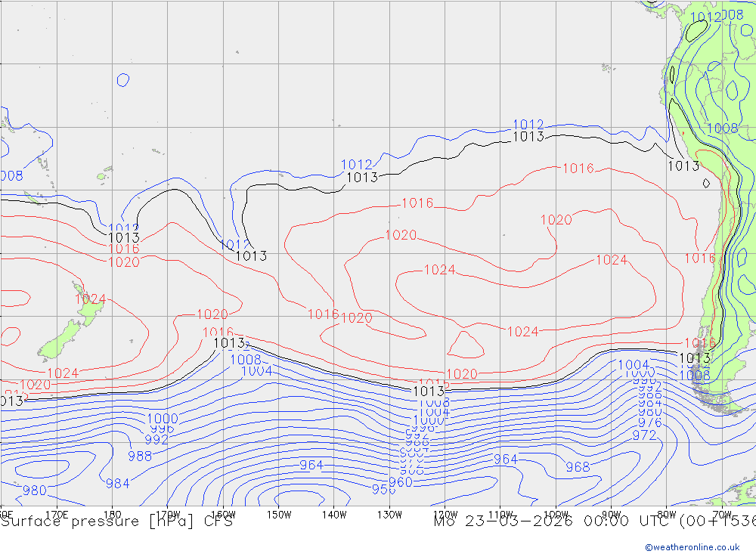The image size is (756, 554).
Task: Click the 'Surface pressure [hPa] CFS' title text
Action: point(116,522)
